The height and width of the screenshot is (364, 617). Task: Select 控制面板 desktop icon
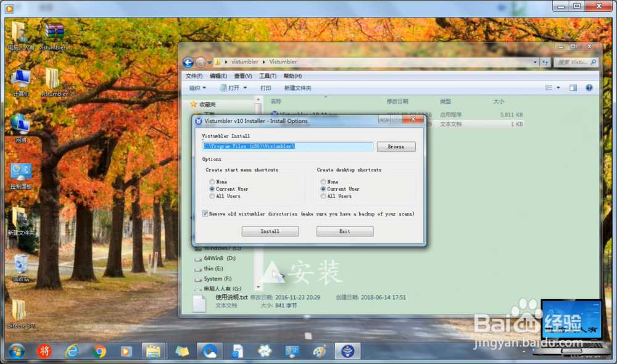coord(21,176)
